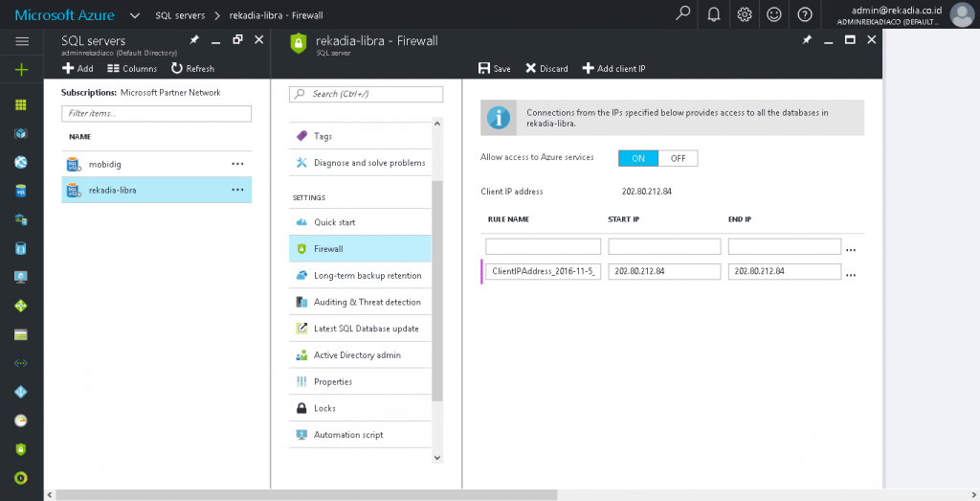Viewport: 980px width, 501px height.
Task: Open the help question mark icon
Action: point(804,14)
